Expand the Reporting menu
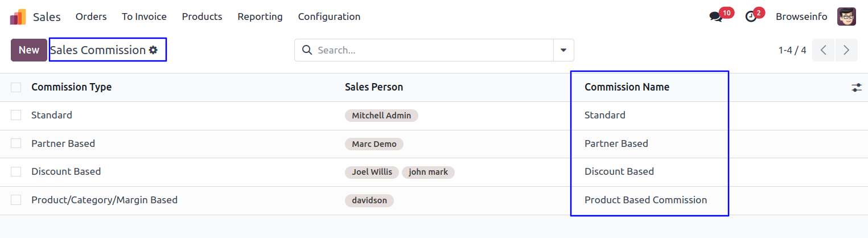The width and height of the screenshot is (868, 238). point(260,17)
